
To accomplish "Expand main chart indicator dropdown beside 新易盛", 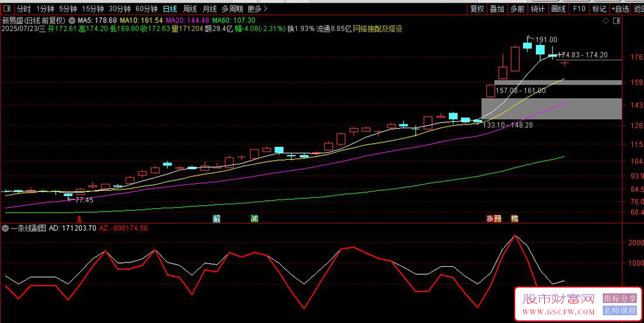I will [72, 20].
